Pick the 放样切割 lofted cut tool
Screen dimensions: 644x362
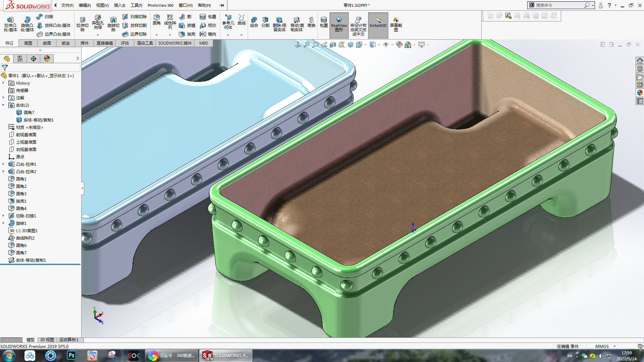coord(135,25)
